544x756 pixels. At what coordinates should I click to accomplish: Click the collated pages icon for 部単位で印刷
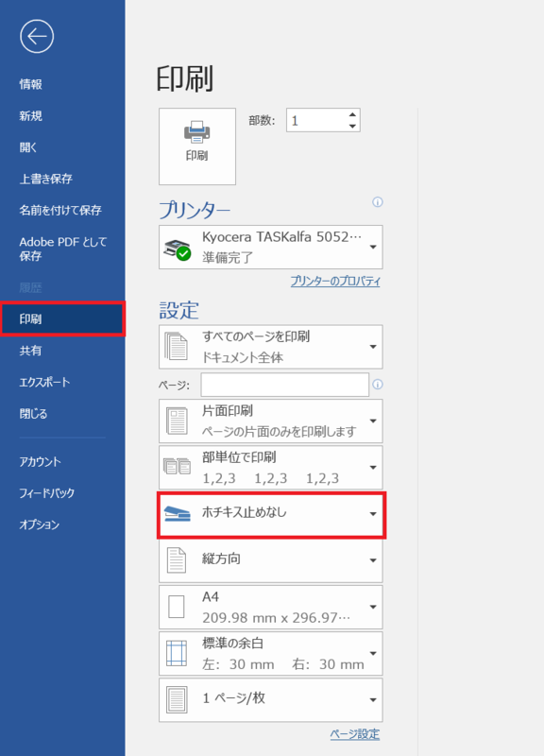coord(177,467)
